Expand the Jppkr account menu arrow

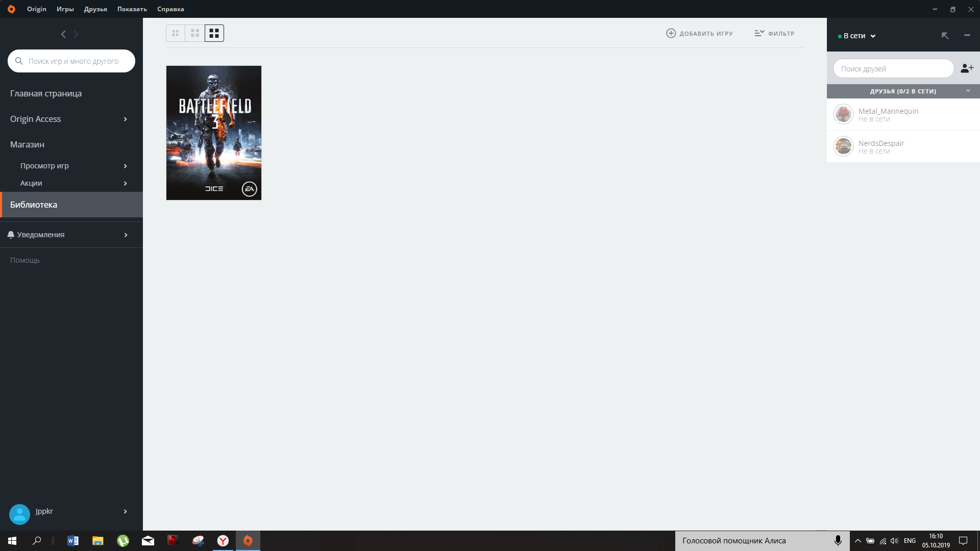click(125, 511)
